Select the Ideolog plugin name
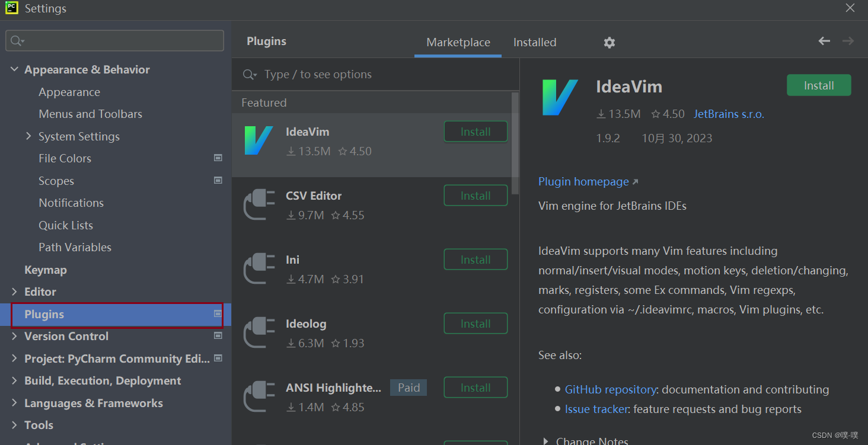This screenshot has width=868, height=445. pyautogui.click(x=306, y=324)
